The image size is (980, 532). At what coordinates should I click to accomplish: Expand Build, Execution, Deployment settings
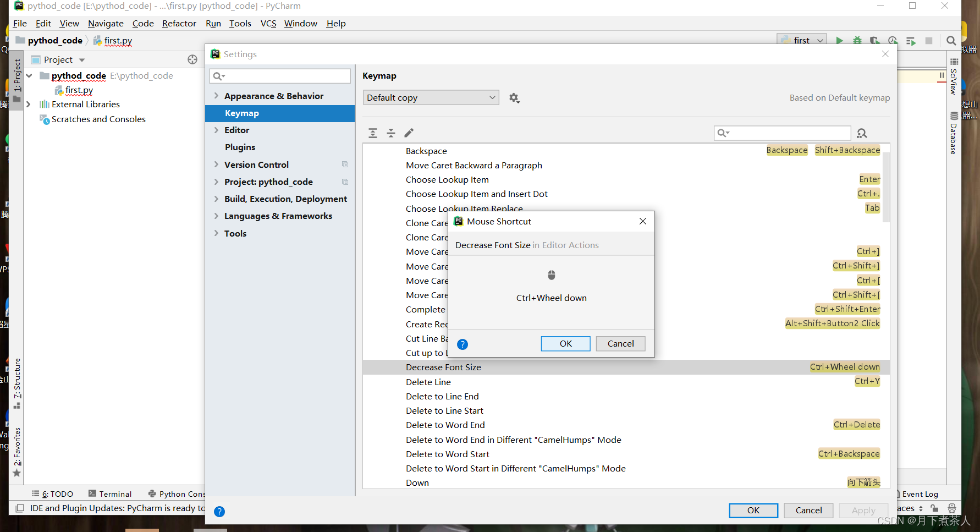pyautogui.click(x=216, y=199)
